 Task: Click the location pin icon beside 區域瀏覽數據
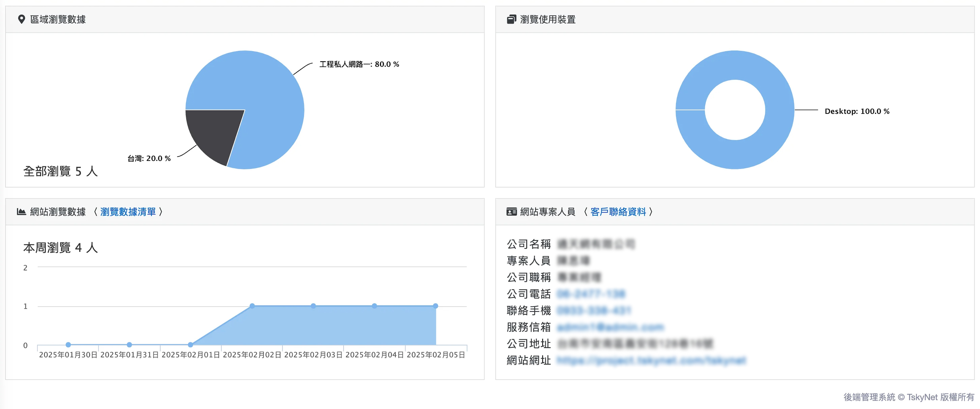click(21, 20)
